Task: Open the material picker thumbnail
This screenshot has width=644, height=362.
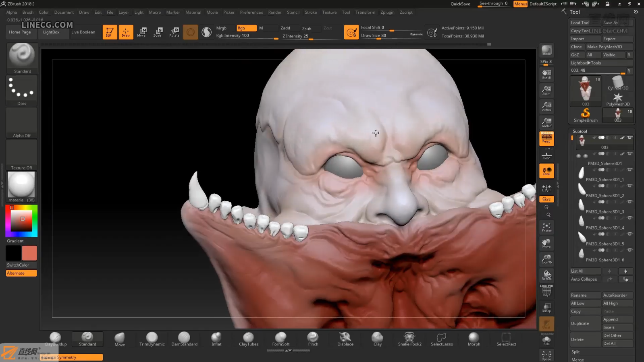Action: point(22,187)
